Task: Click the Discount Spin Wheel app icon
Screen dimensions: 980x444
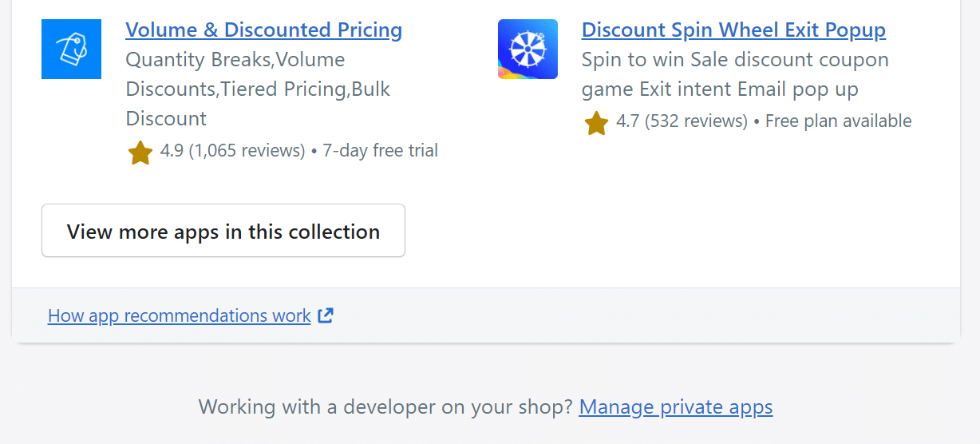Action: coord(528,50)
